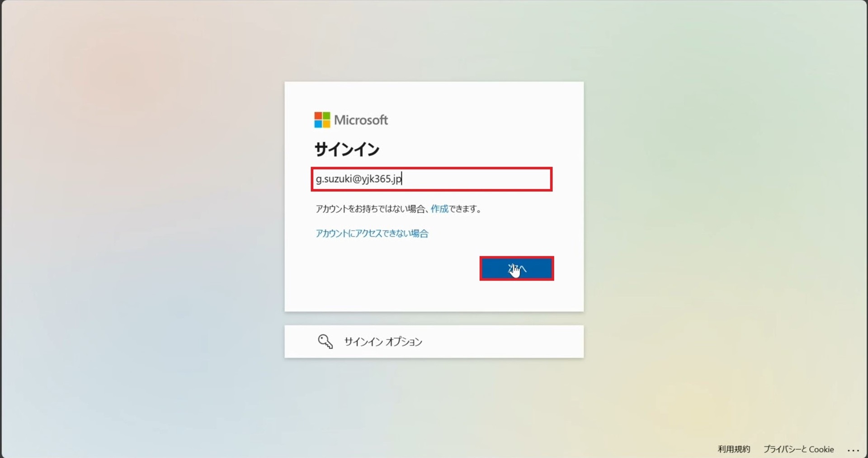Click the サインイン heading text

(347, 149)
